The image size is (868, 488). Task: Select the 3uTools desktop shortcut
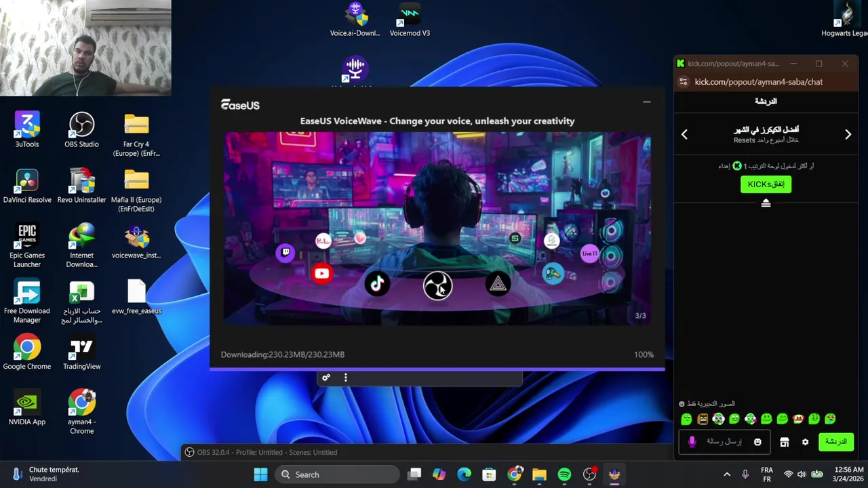pyautogui.click(x=27, y=129)
